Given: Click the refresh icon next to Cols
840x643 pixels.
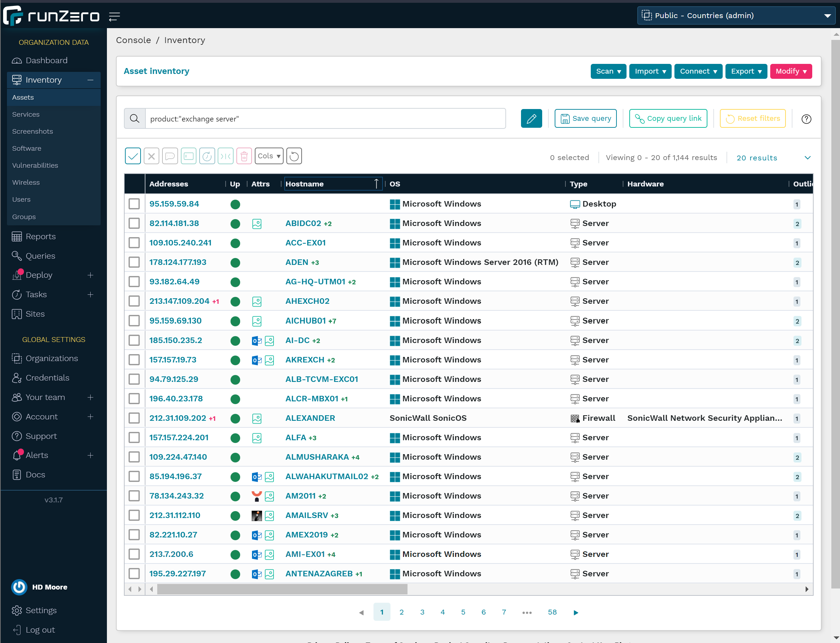Looking at the screenshot, I should [x=294, y=156].
